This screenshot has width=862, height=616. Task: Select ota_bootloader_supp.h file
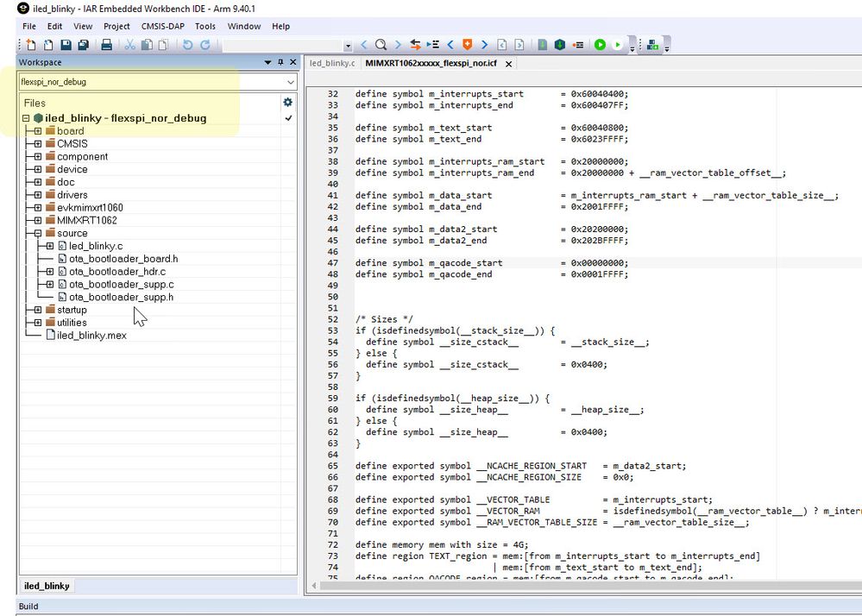pyautogui.click(x=122, y=297)
